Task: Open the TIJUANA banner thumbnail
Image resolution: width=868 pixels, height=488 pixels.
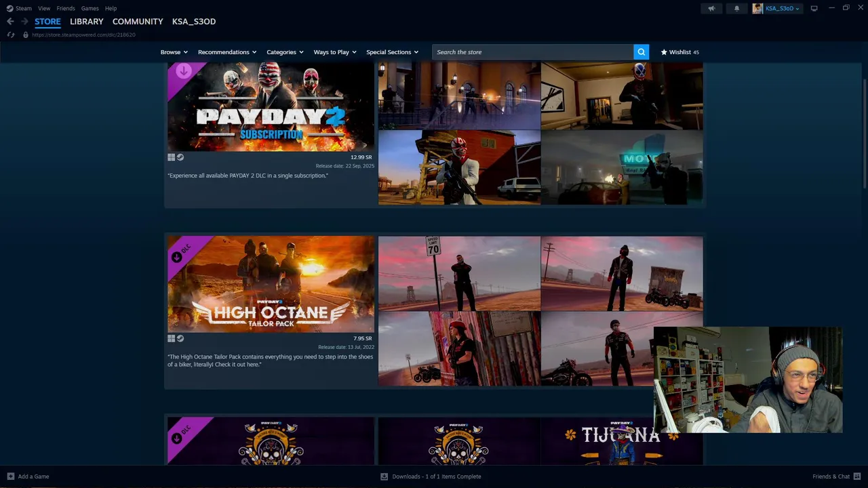Action: 622,441
